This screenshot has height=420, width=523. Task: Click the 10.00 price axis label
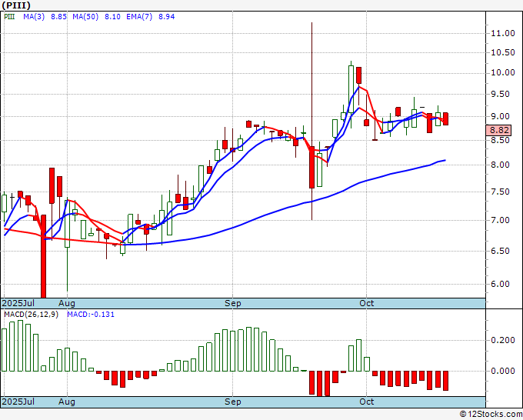pyautogui.click(x=503, y=73)
